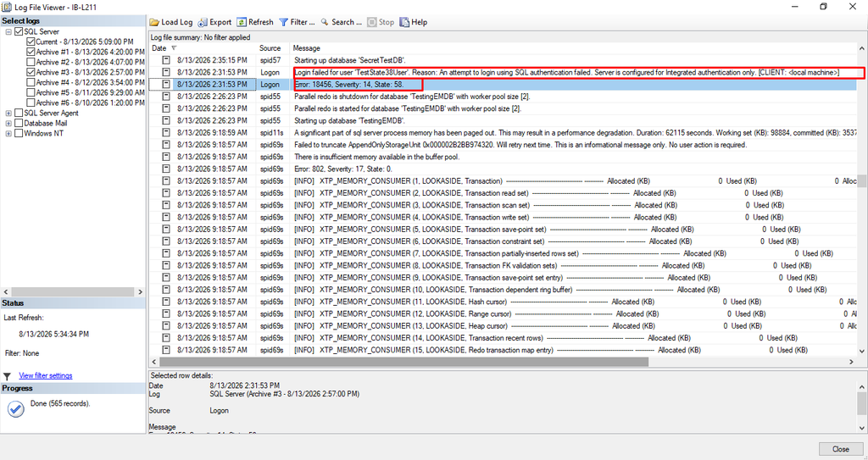This screenshot has width=868, height=460.
Task: Click log icon of Error 802 row
Action: click(x=165, y=169)
